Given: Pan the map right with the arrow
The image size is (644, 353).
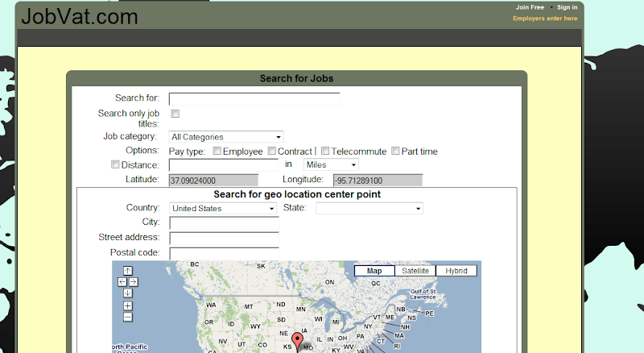Looking at the screenshot, I should [x=134, y=282].
